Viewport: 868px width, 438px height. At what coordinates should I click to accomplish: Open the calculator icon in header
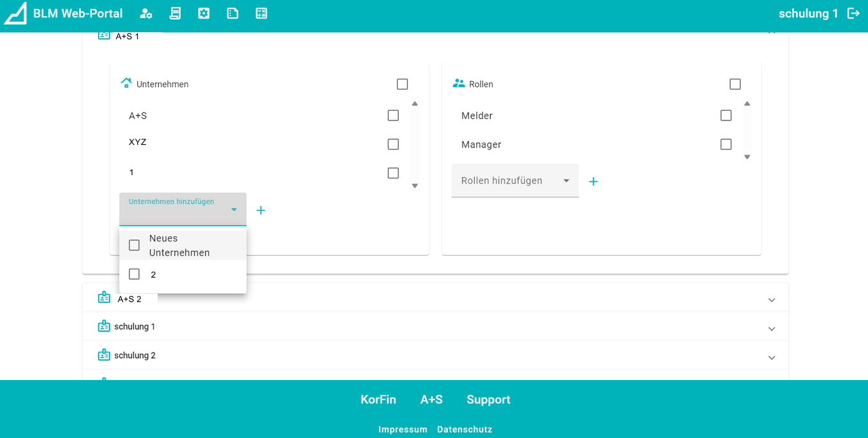(261, 14)
